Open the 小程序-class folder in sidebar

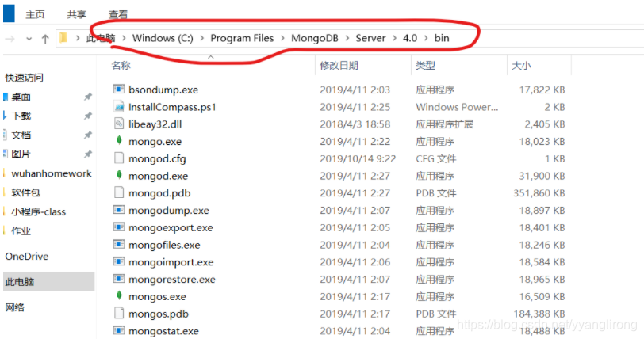[x=39, y=211]
